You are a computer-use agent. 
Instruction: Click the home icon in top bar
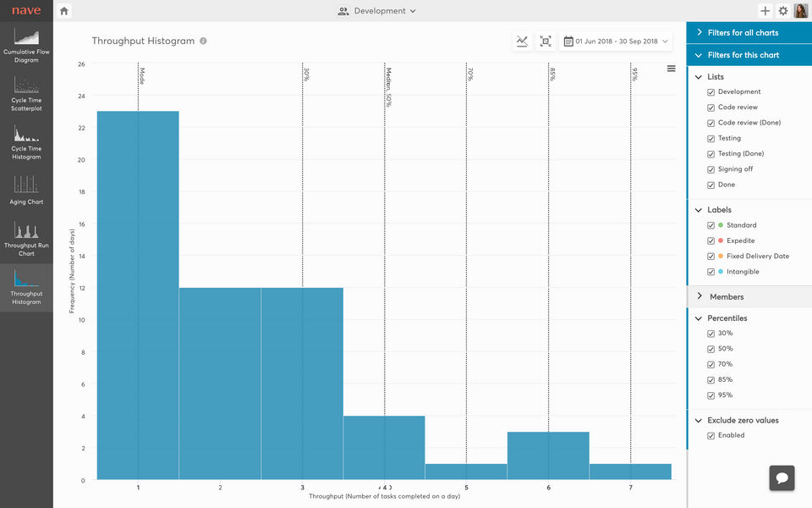(64, 11)
